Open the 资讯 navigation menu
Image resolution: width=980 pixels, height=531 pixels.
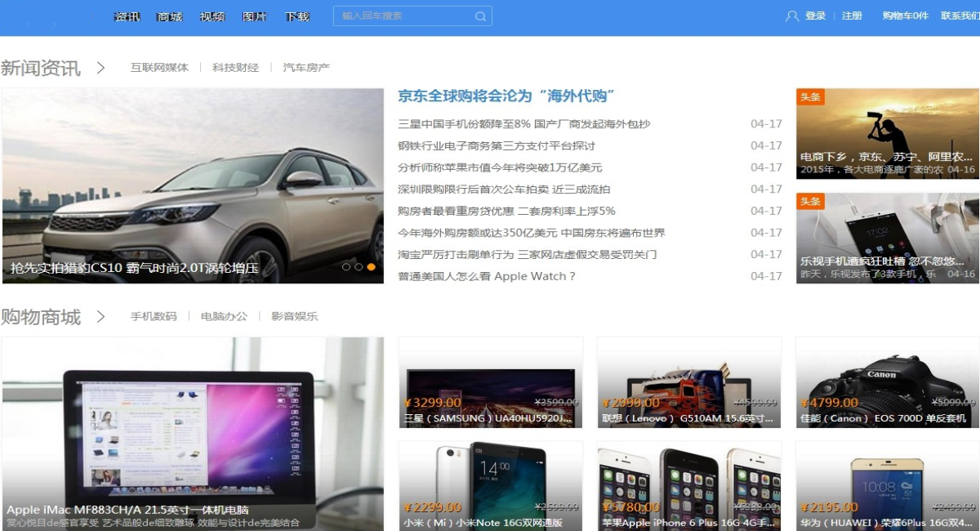click(x=127, y=16)
